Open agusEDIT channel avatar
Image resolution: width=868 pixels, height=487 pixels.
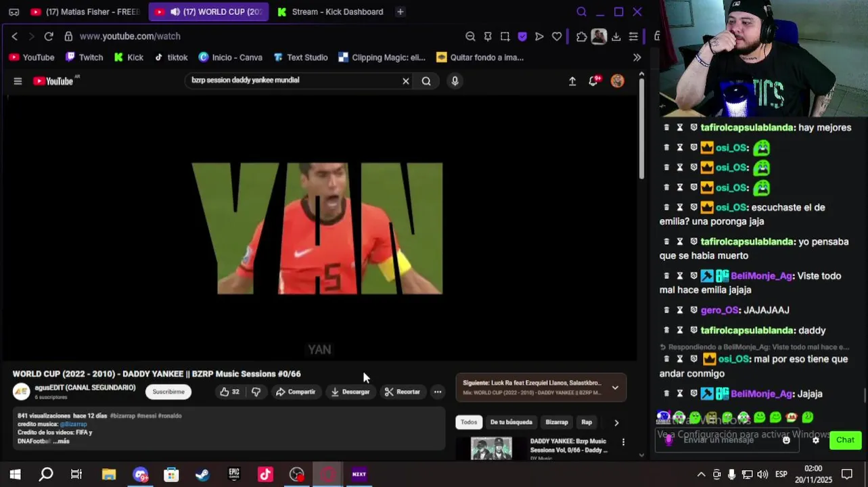pyautogui.click(x=22, y=392)
